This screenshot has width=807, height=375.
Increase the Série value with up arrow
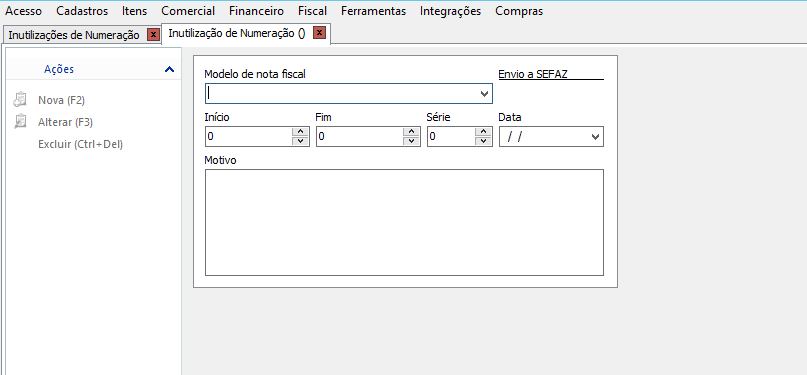(483, 132)
